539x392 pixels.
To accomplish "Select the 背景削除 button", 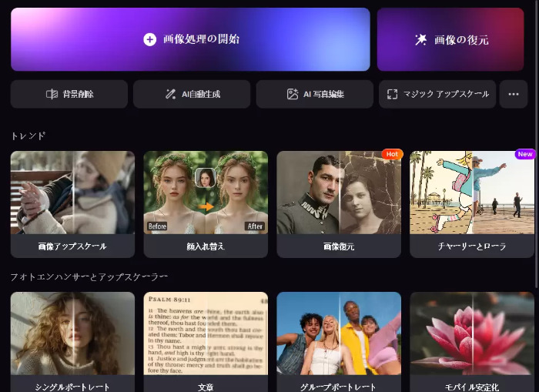I will point(69,94).
